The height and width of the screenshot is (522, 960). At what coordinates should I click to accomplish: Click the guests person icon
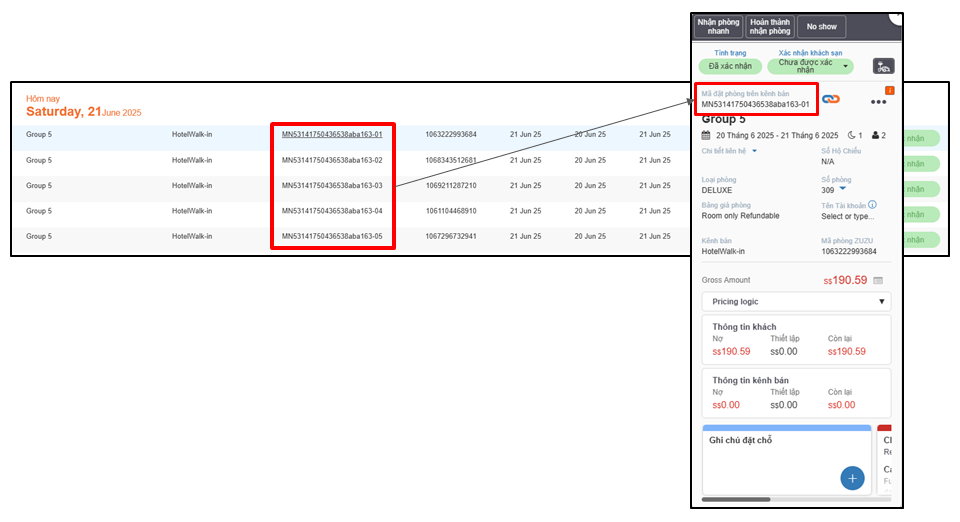pos(876,135)
